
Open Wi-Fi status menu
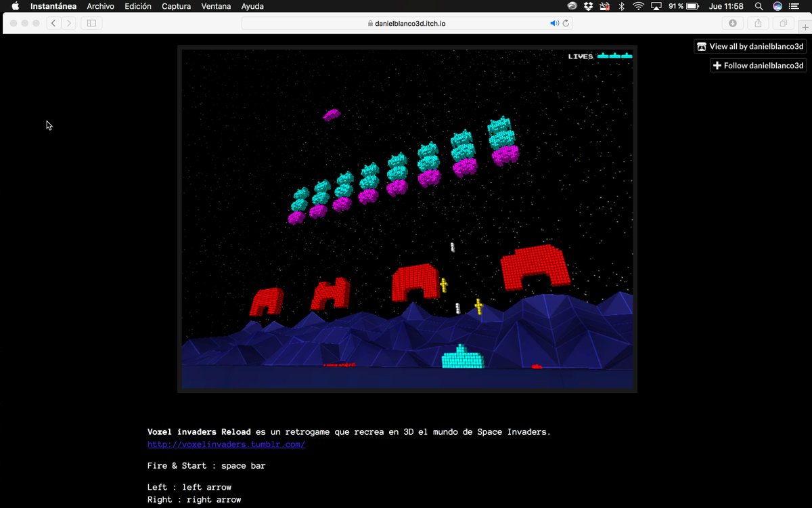point(638,6)
